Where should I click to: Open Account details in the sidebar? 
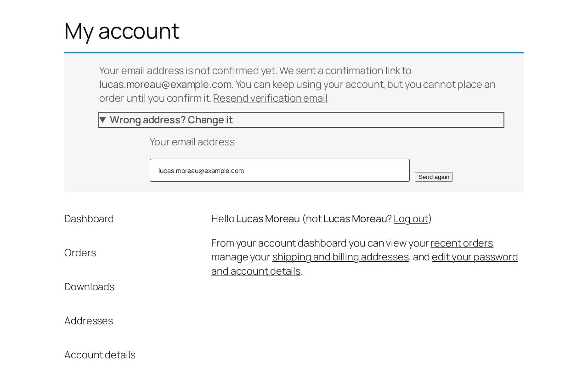100,355
